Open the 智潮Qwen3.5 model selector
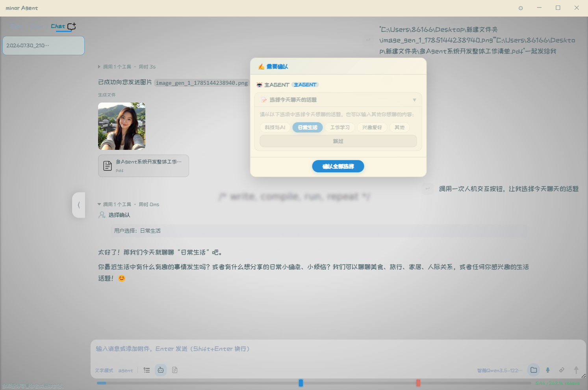This screenshot has width=588, height=390. point(500,370)
